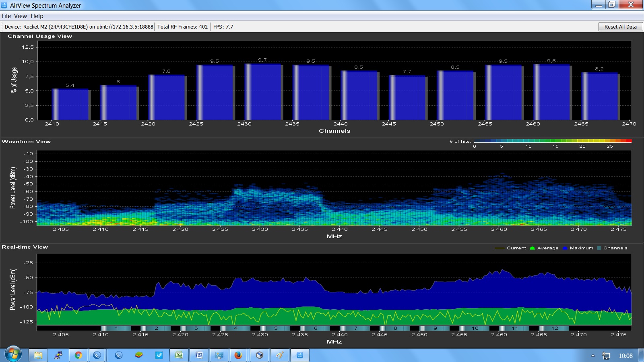Click channel 9 marker in Real-time View
Viewport: 644px width, 362px height.
435,328
